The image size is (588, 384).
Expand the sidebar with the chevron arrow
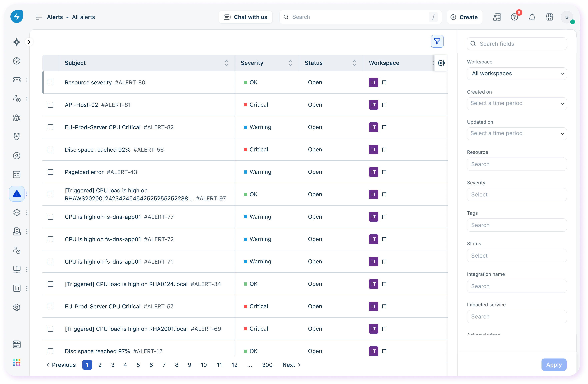[29, 42]
